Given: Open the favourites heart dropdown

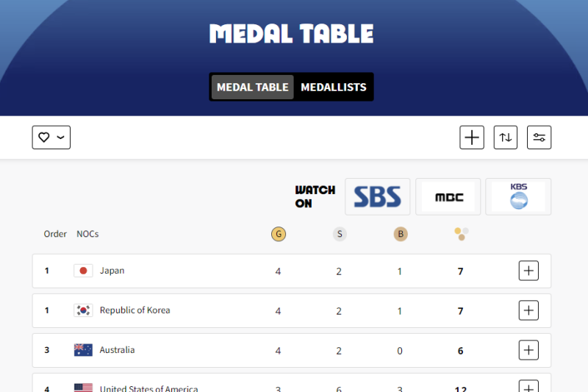Looking at the screenshot, I should pyautogui.click(x=51, y=138).
